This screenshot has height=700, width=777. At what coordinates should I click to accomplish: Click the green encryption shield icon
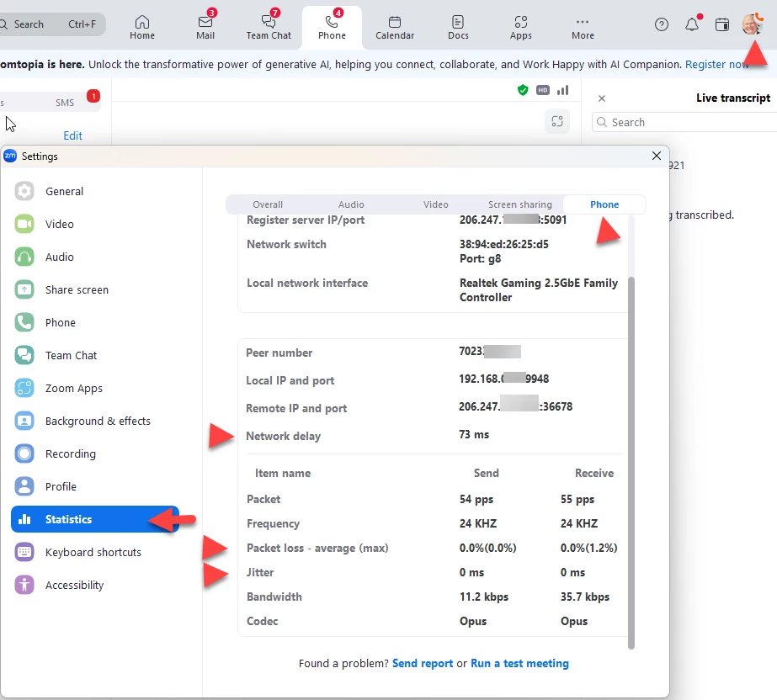coord(523,90)
